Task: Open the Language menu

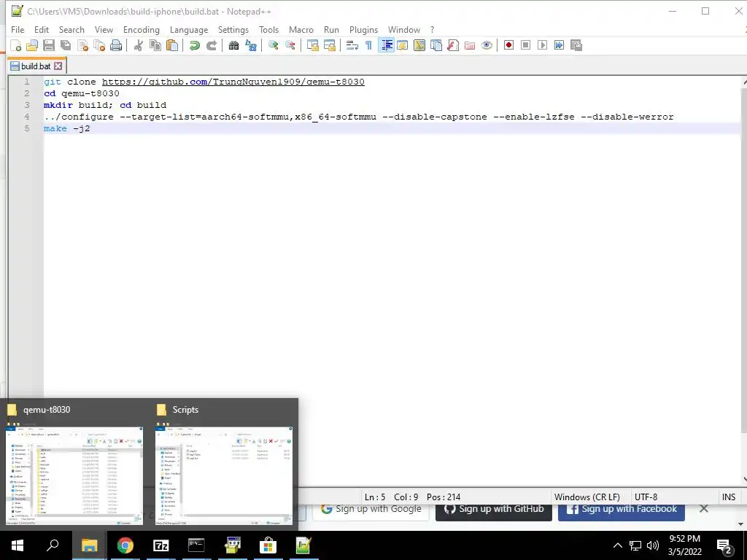Action: [x=189, y=29]
